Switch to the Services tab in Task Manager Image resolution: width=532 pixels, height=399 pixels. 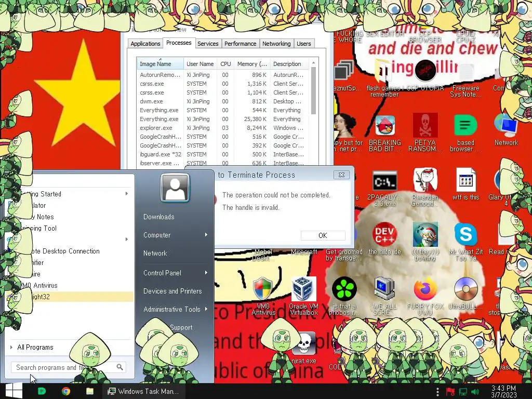pyautogui.click(x=208, y=44)
